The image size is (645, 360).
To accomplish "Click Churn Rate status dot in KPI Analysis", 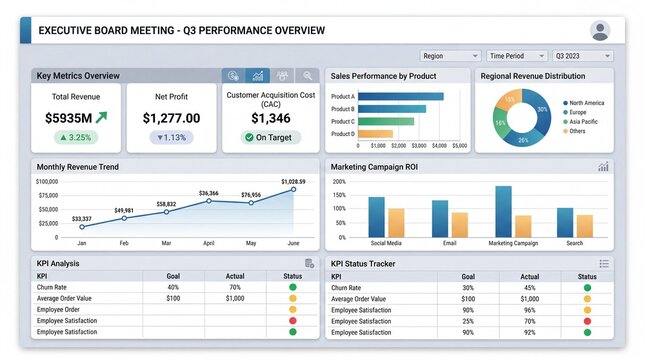I will click(292, 287).
